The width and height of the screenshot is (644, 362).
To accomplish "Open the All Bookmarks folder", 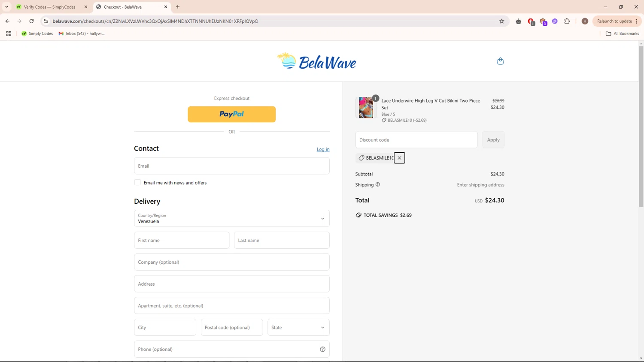I will [x=622, y=33].
